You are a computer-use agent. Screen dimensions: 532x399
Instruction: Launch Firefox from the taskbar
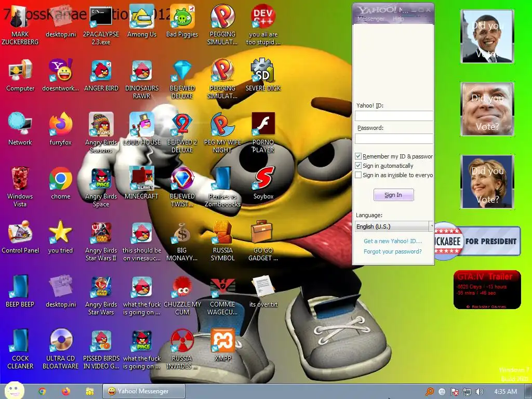[x=66, y=392]
